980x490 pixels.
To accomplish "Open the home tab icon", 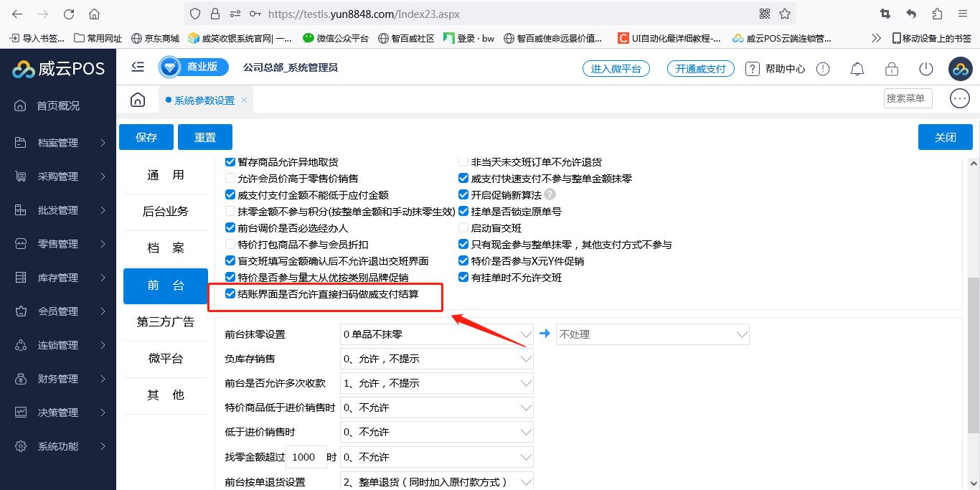I will click(138, 100).
